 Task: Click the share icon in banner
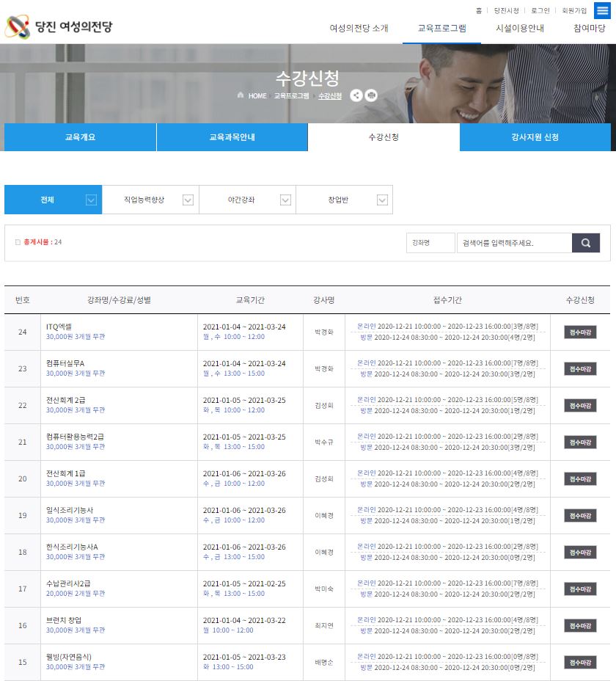356,95
